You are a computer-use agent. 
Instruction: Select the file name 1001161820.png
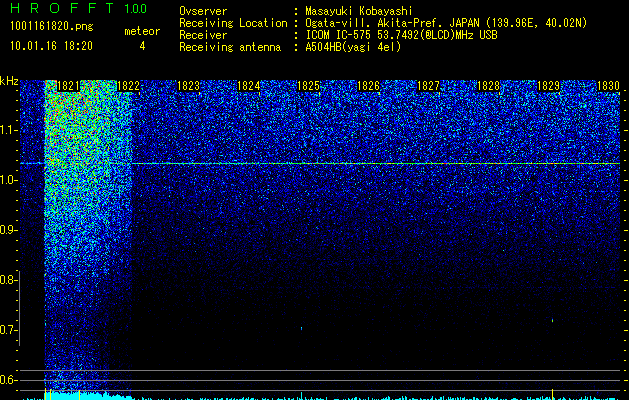click(x=52, y=27)
